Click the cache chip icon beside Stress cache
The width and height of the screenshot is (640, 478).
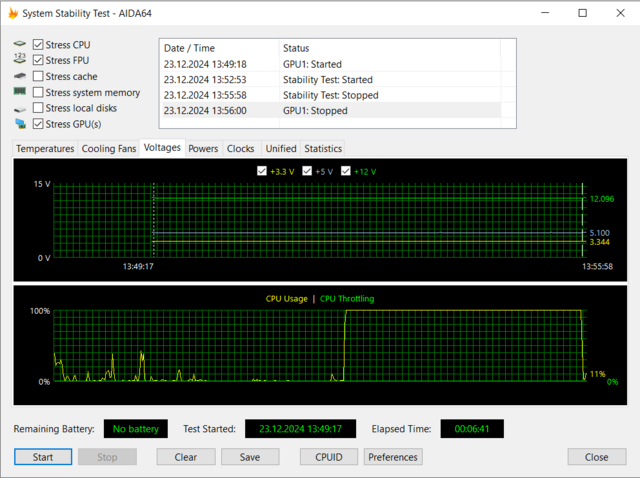coord(20,76)
